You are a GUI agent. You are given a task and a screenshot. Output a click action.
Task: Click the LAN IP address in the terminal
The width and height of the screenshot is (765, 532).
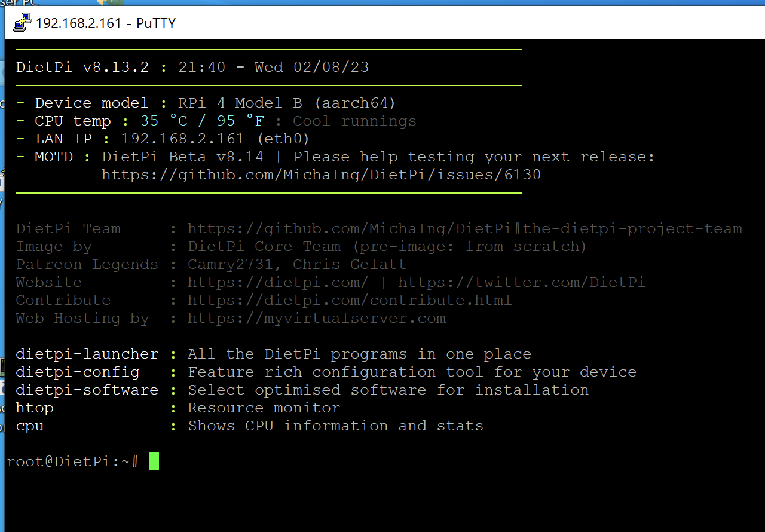[x=182, y=139]
